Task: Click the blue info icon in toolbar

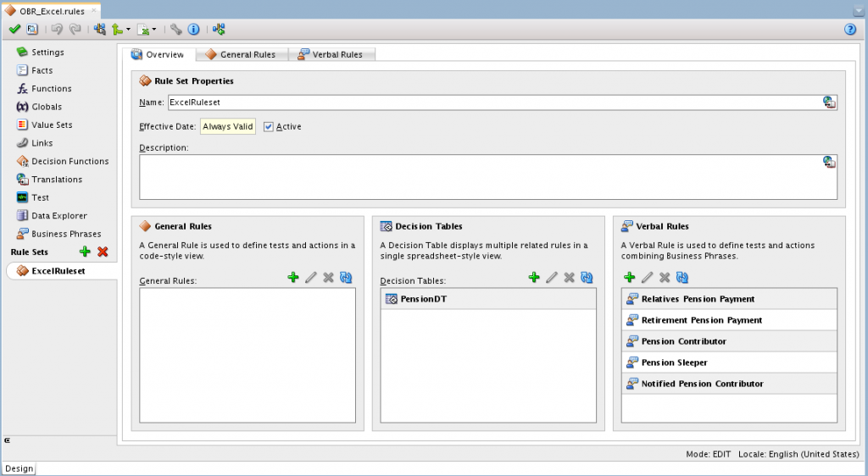Action: 193,29
